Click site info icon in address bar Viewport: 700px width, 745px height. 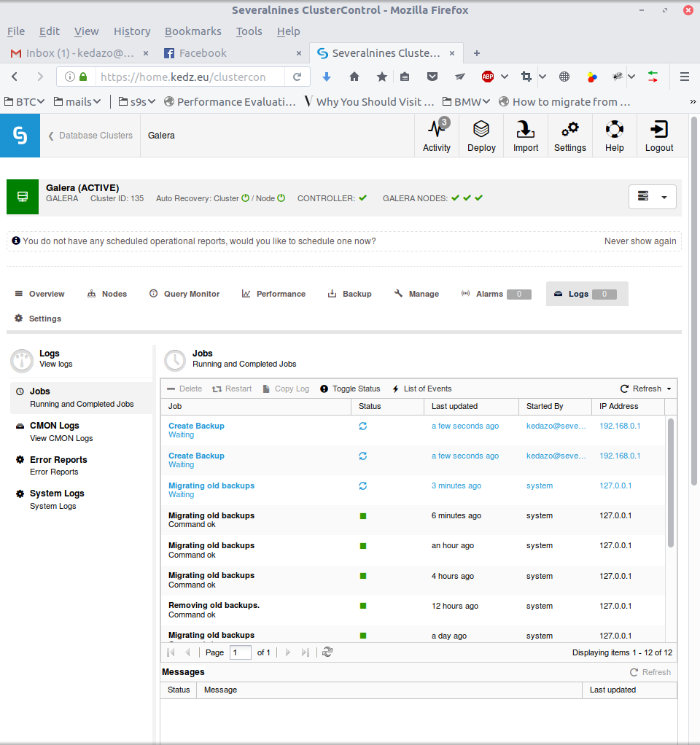pos(70,77)
